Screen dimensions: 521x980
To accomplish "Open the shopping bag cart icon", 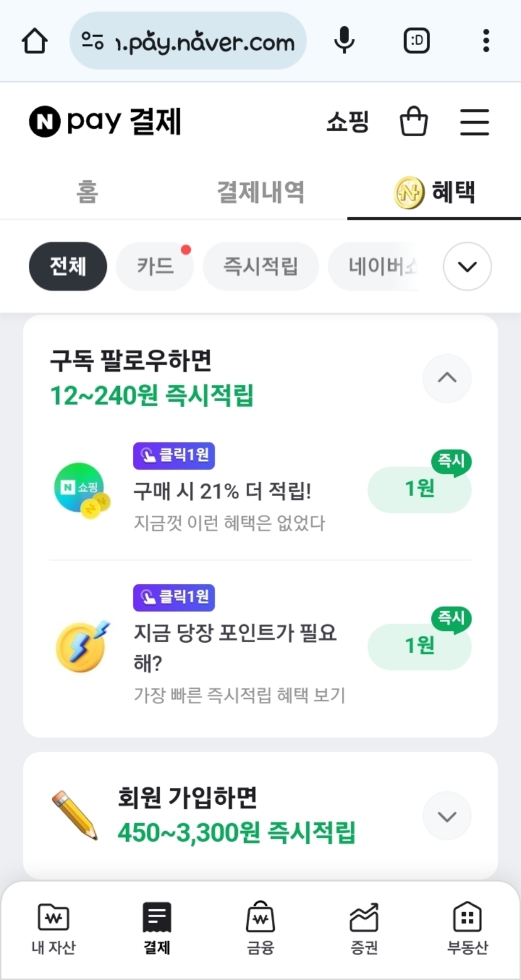I will coord(414,122).
